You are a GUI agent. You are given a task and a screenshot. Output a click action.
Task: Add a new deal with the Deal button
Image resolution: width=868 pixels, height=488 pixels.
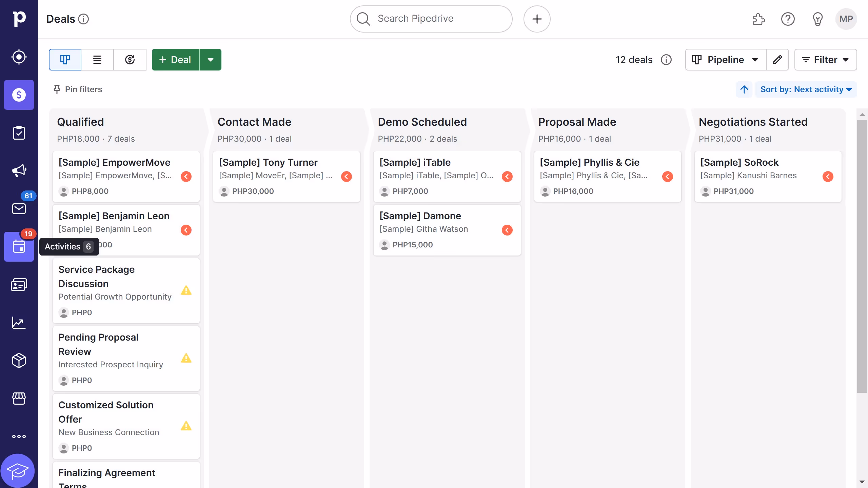tap(175, 60)
